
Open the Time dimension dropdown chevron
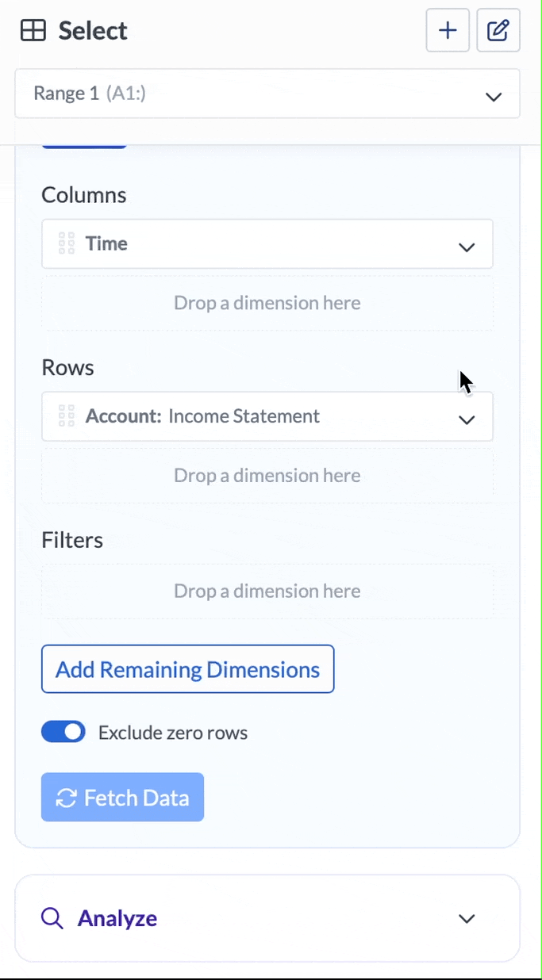[x=466, y=247]
